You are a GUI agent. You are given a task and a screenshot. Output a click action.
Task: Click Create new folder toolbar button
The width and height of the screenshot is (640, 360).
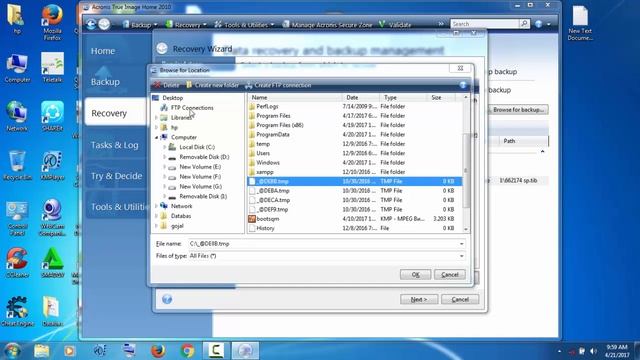click(x=212, y=85)
